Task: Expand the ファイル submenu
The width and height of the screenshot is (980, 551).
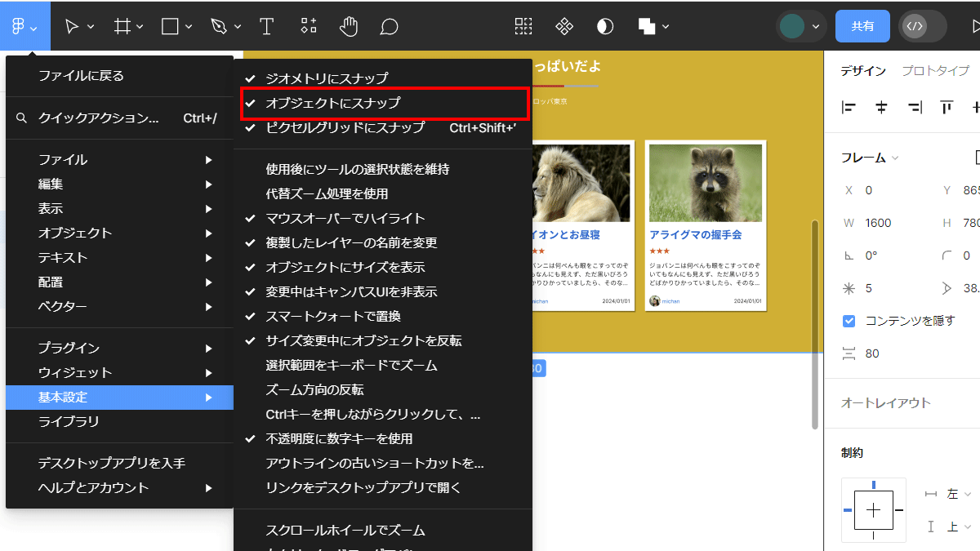Action: tap(120, 159)
